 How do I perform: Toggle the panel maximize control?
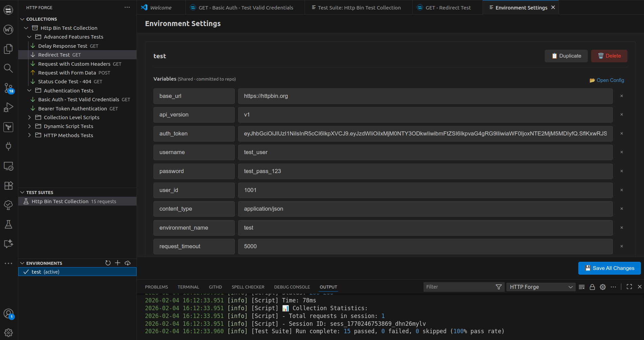(x=629, y=286)
